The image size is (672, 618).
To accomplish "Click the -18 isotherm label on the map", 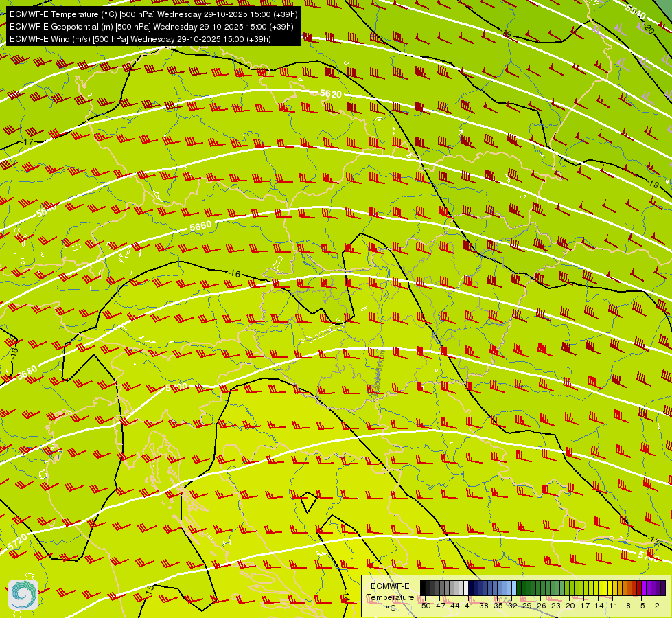I will [x=653, y=184].
